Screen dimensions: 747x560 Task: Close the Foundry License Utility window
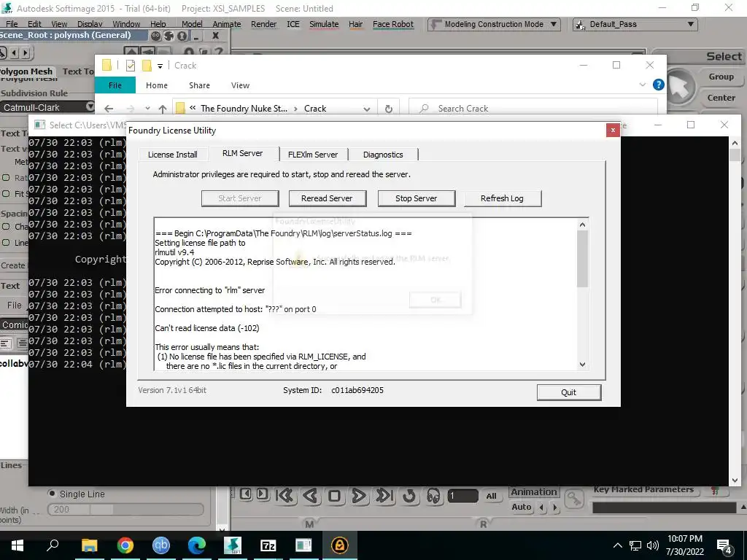613,130
